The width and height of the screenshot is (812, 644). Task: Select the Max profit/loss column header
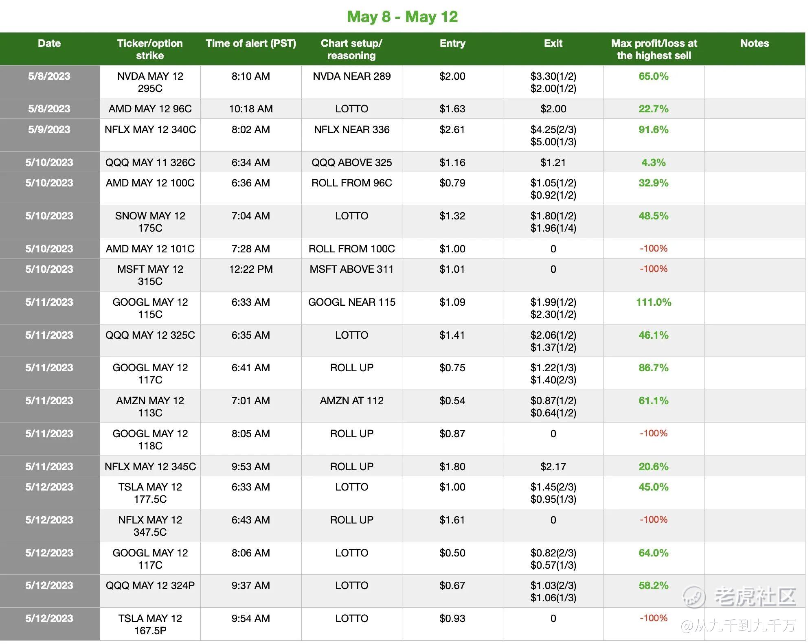coord(654,49)
